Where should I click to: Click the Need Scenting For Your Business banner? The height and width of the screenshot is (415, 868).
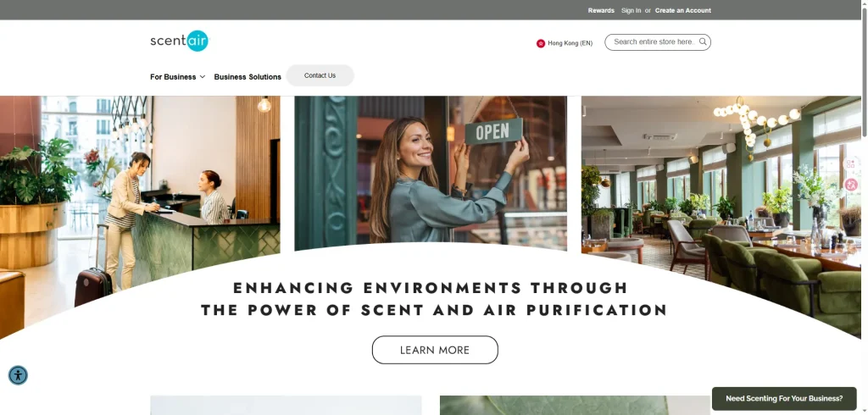pyautogui.click(x=784, y=398)
